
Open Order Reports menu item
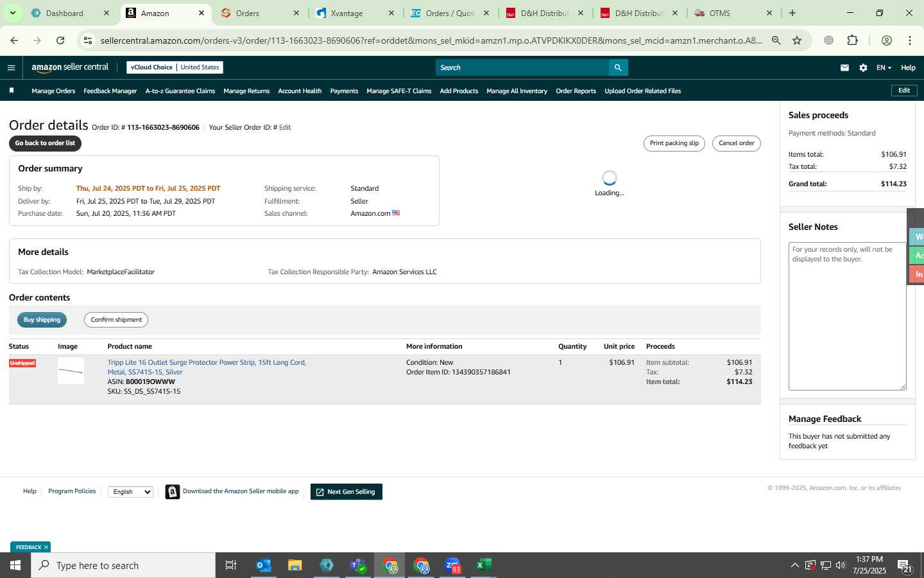point(576,91)
